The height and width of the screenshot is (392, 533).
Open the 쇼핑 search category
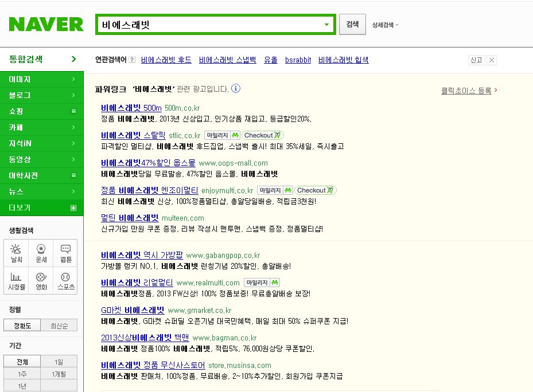pos(42,111)
